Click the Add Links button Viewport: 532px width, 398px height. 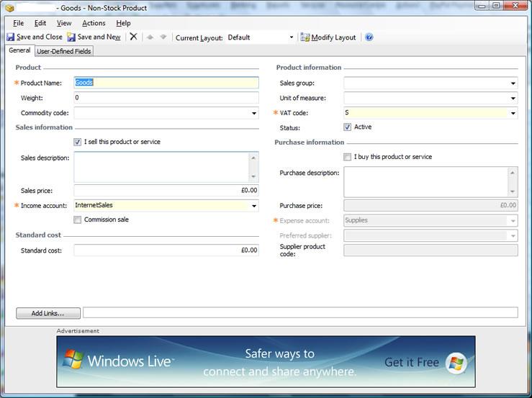click(x=48, y=313)
